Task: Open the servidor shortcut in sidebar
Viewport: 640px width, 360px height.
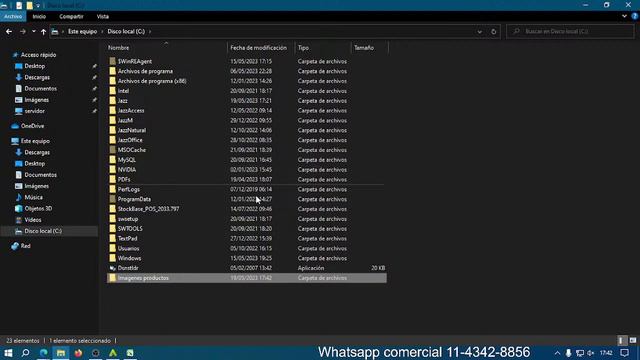Action: 34,111
